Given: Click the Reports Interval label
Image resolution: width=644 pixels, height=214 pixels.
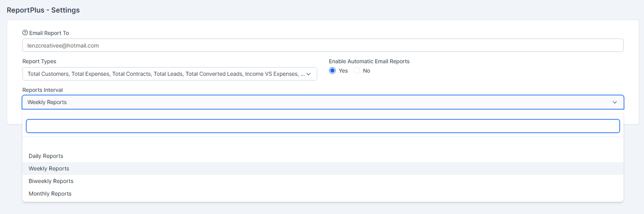Looking at the screenshot, I should (43, 90).
